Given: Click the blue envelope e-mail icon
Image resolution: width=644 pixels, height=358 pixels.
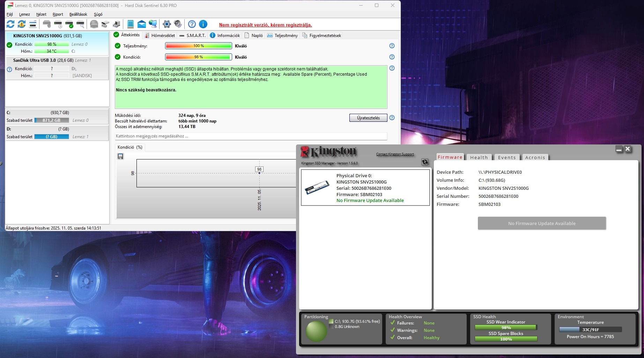Looking at the screenshot, I should click(x=141, y=24).
